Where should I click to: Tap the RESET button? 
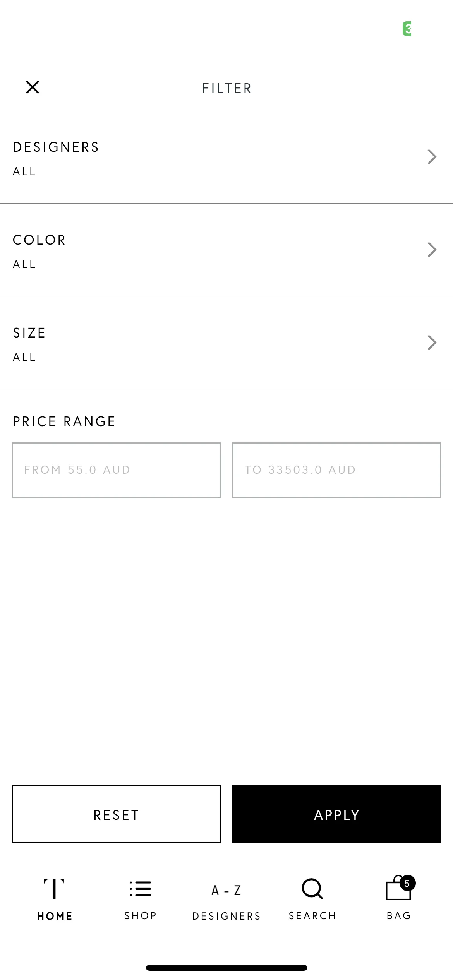tap(116, 814)
